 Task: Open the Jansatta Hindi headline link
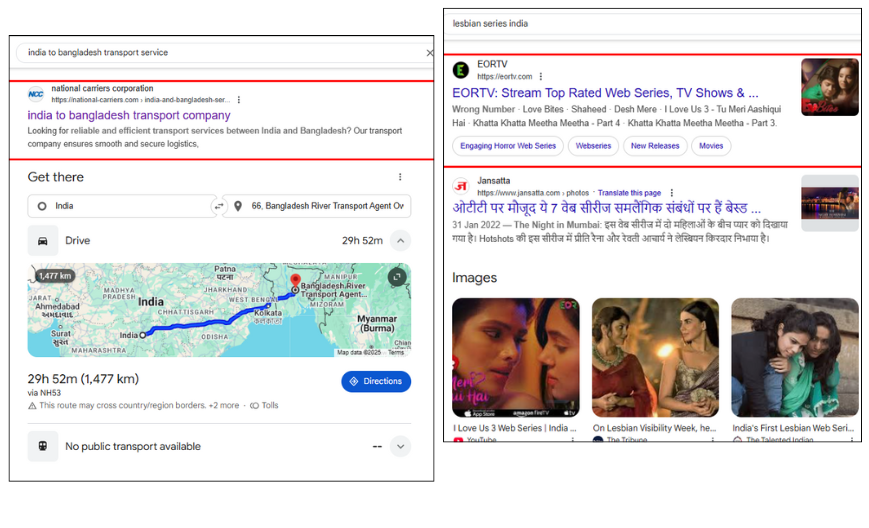pos(607,208)
